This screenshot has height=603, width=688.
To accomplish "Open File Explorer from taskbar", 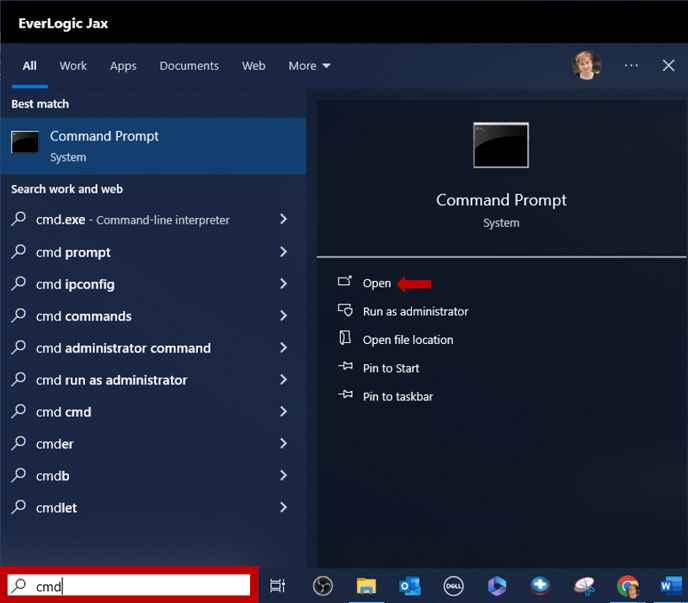I will coord(366,585).
